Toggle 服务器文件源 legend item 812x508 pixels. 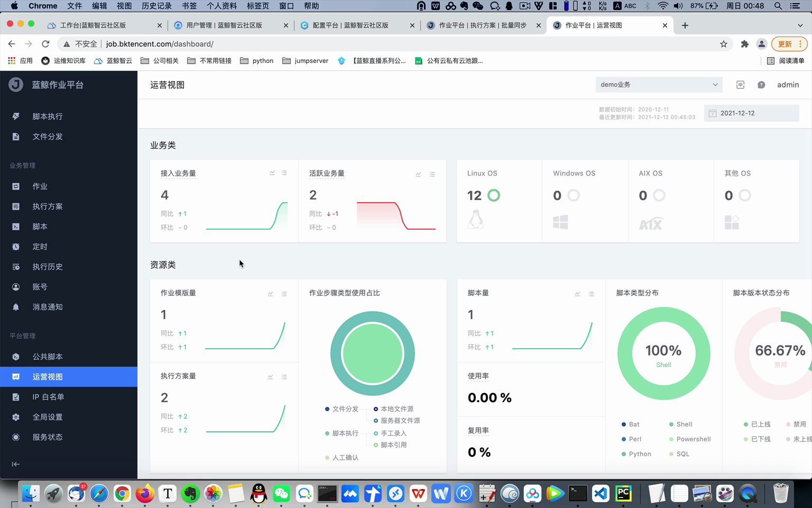pyautogui.click(x=396, y=421)
